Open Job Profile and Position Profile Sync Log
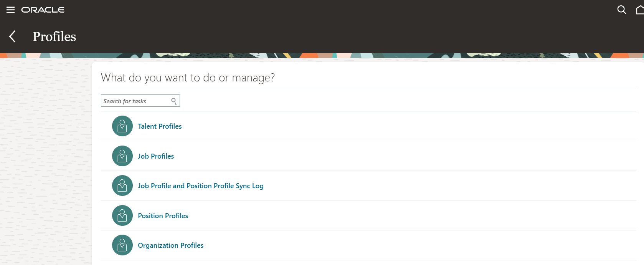 (x=201, y=185)
